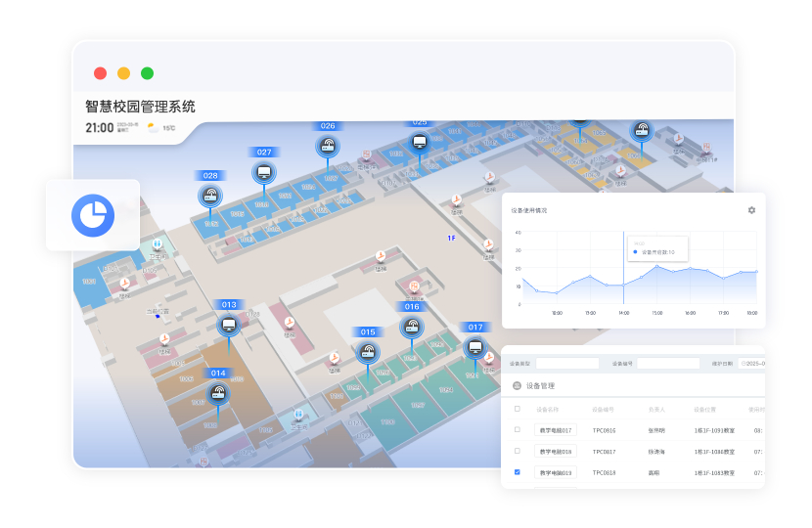Toggle the select-all checkbox in table header
Screen dimensions: 812x528
coord(517,409)
